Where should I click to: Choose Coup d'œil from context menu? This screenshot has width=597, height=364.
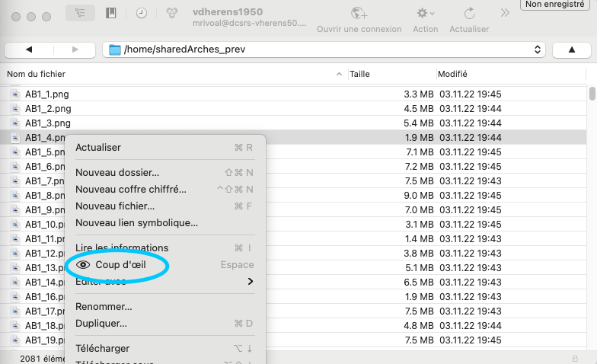[x=120, y=265]
